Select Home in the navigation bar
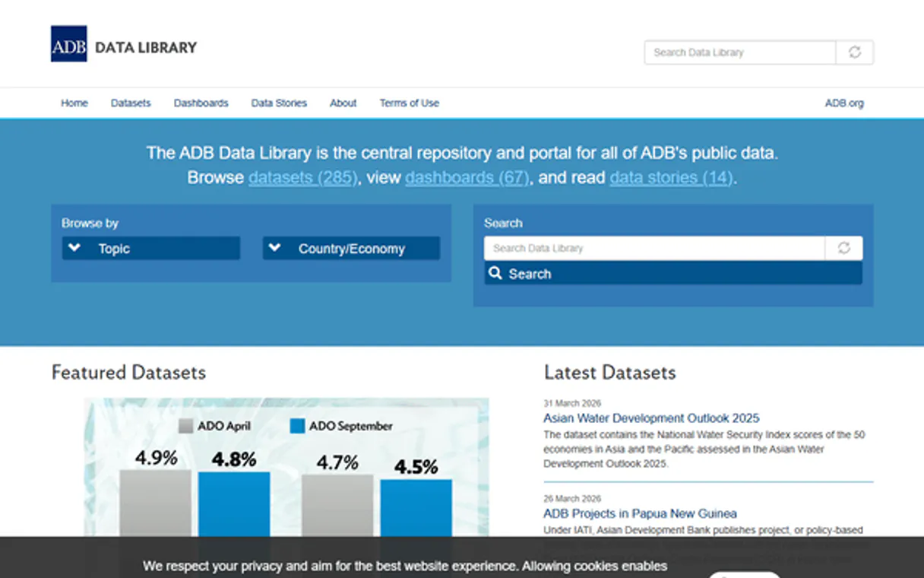Viewport: 924px width, 578px height. pos(74,103)
